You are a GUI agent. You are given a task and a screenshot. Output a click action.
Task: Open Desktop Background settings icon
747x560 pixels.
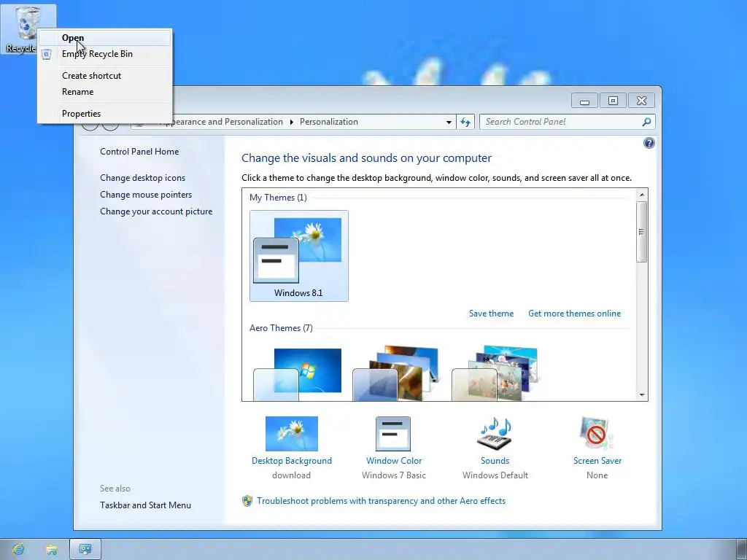[292, 433]
